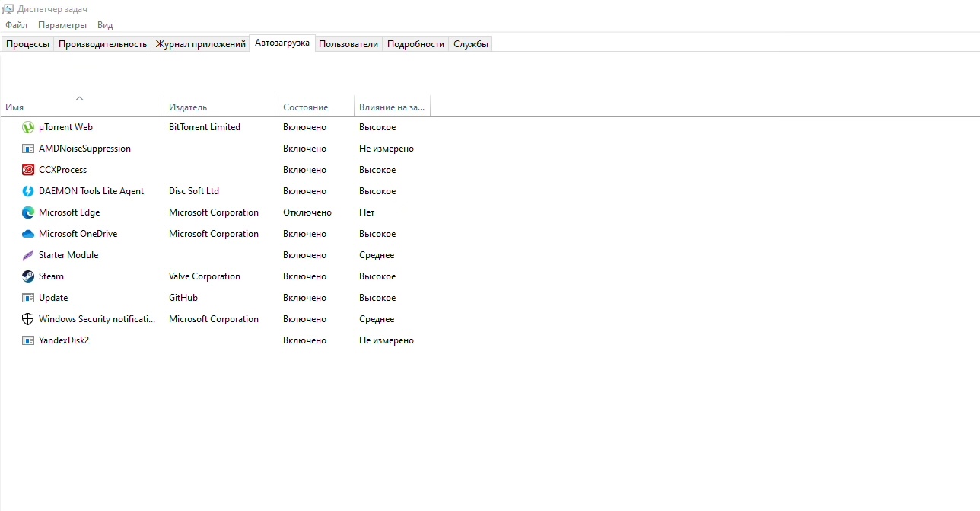Select the Microsoft OneDrive name text
This screenshot has width=980, height=511.
coord(78,234)
